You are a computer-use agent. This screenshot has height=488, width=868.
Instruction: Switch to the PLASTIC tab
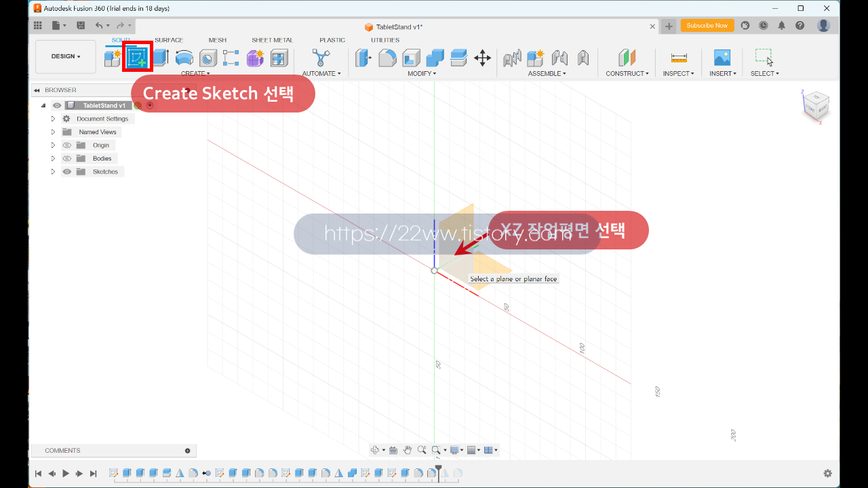click(x=332, y=40)
